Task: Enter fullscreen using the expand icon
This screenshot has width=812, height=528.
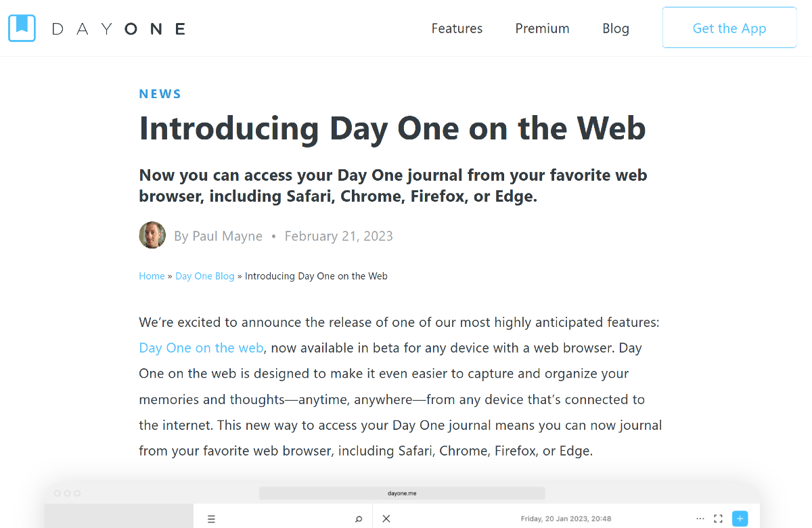Action: (718, 519)
